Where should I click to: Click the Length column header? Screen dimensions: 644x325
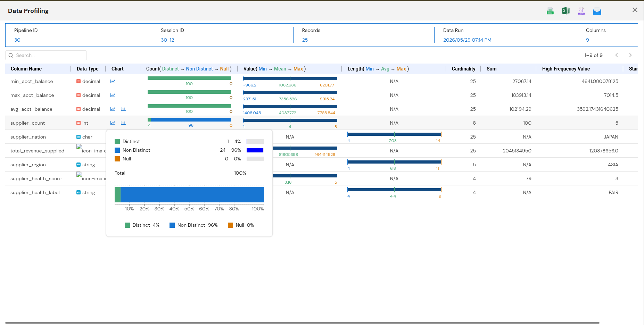pos(378,69)
